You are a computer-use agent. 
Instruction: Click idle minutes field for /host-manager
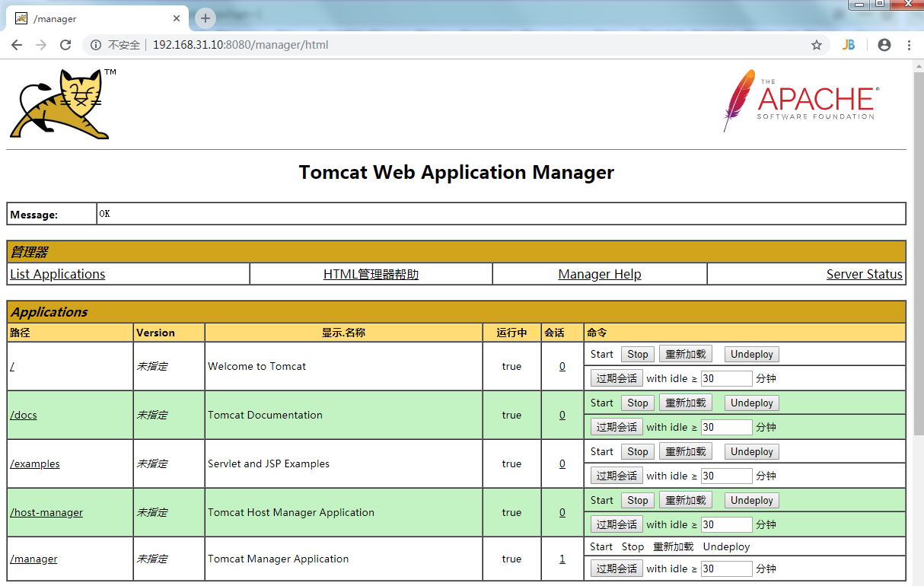(x=726, y=524)
